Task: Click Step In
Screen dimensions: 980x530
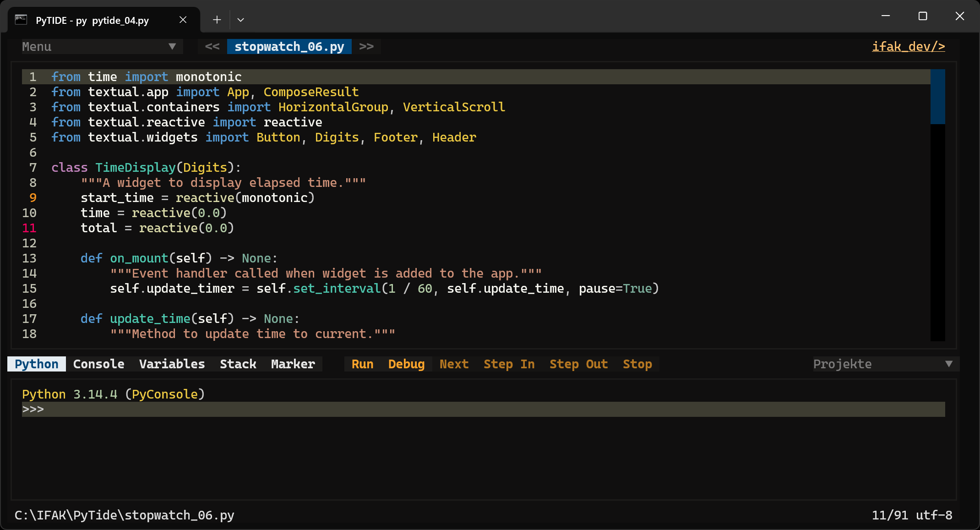Action: [x=509, y=364]
